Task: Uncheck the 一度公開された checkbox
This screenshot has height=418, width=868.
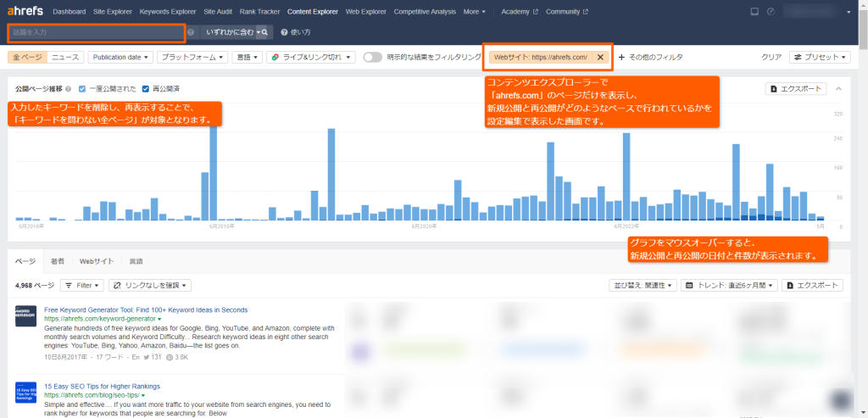Action: tap(82, 89)
